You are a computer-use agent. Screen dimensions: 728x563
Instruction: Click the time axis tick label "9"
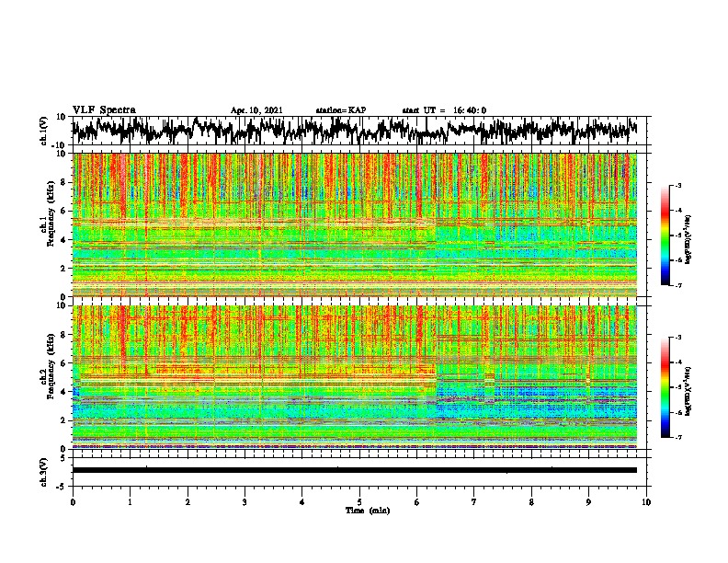click(x=588, y=502)
